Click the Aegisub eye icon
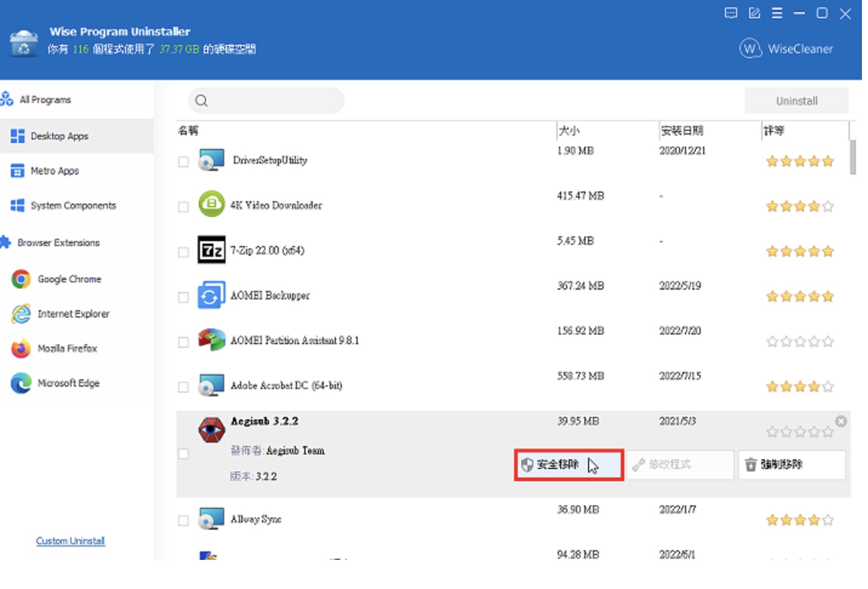This screenshot has width=868, height=589. tap(212, 430)
